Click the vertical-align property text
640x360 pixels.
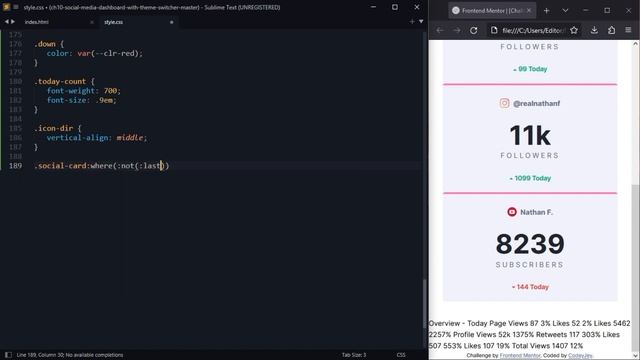pos(77,138)
